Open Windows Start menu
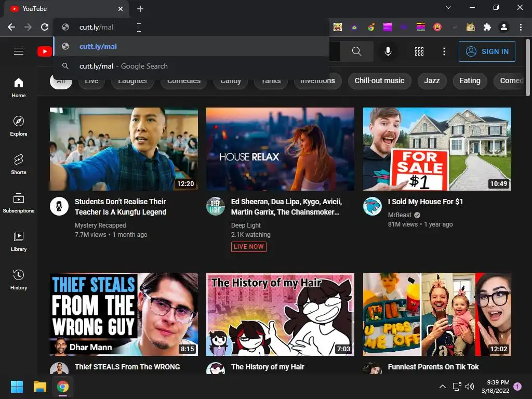The width and height of the screenshot is (532, 399). [17, 387]
